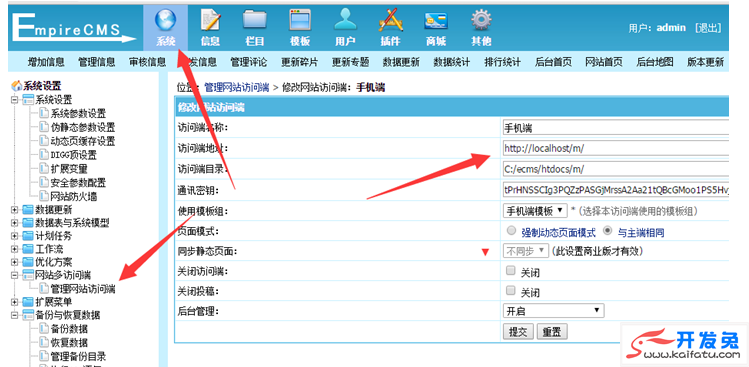Open the 同步静态页面 dropdown
This screenshot has width=749, height=367.
pos(526,250)
